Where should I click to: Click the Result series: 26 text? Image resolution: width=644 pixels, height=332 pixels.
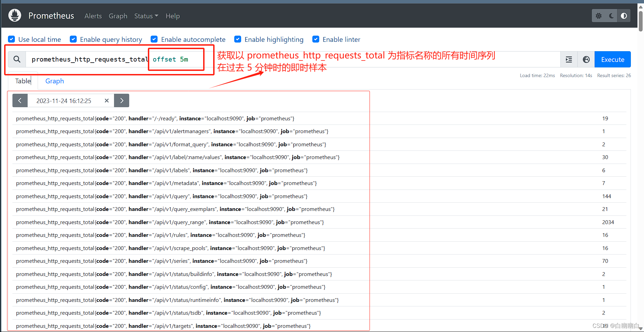pyautogui.click(x=614, y=75)
